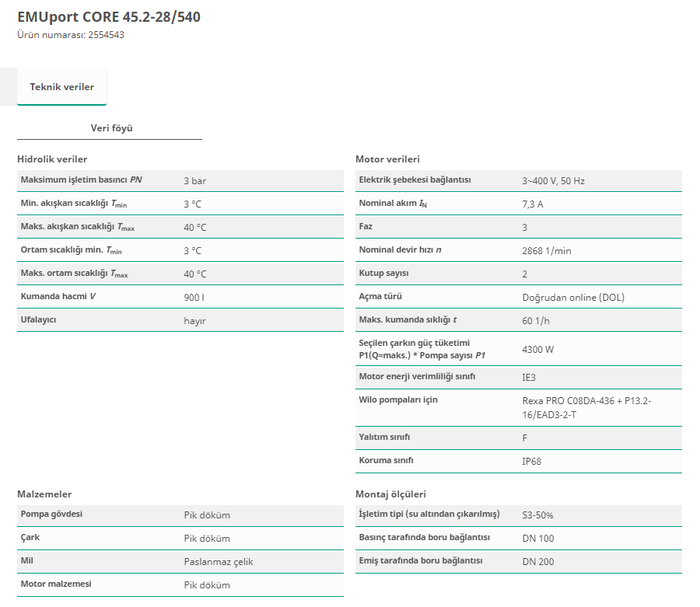Image resolution: width=700 pixels, height=607 pixels.
Task: Click the Basınç tarafında boru bağlantısı label
Action: (x=424, y=537)
